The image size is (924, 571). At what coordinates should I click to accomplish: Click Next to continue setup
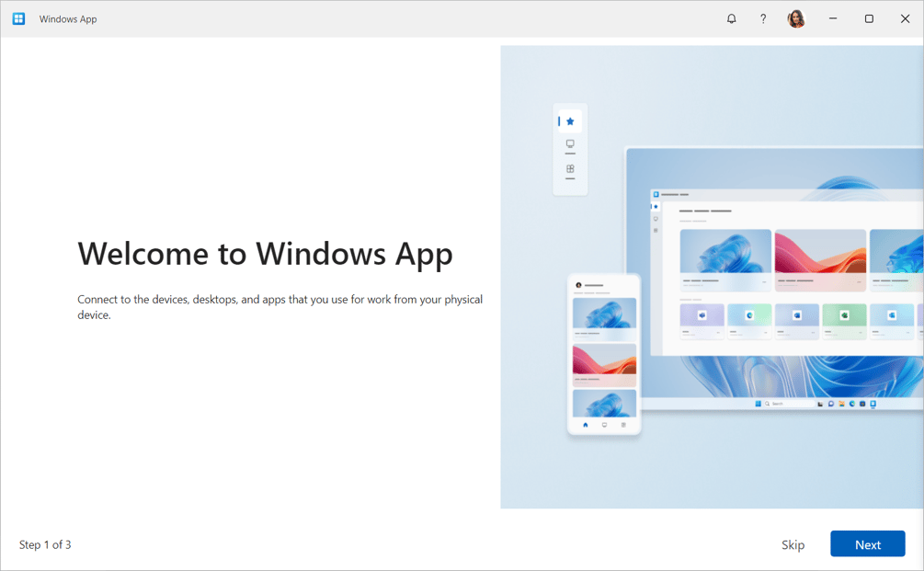pos(867,543)
